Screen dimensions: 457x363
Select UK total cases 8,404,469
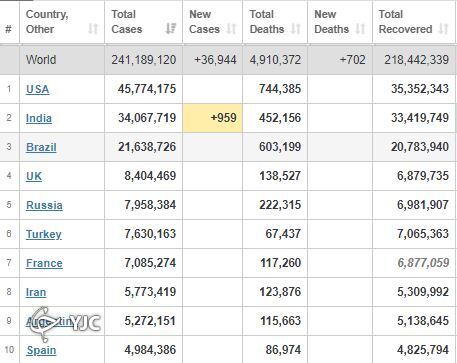(x=150, y=176)
